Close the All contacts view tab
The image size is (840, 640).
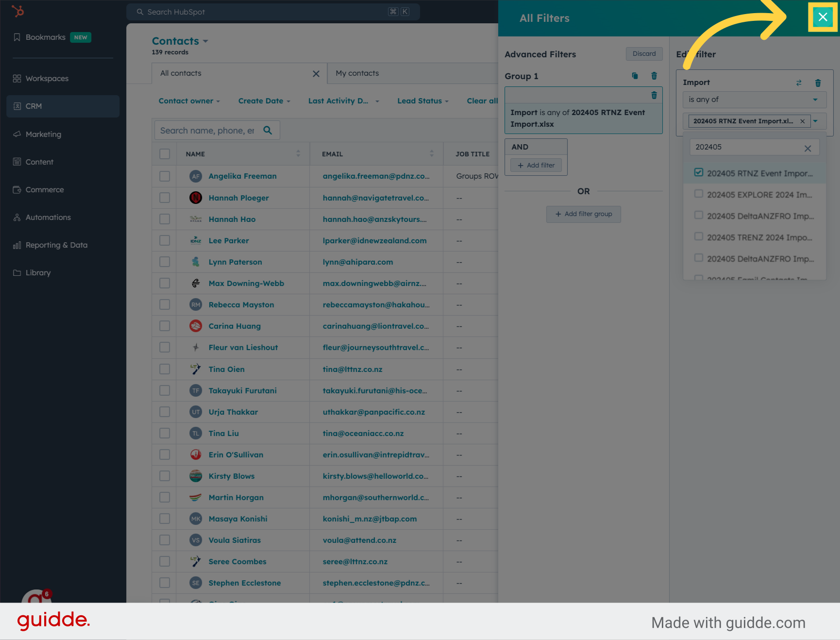[x=316, y=74]
